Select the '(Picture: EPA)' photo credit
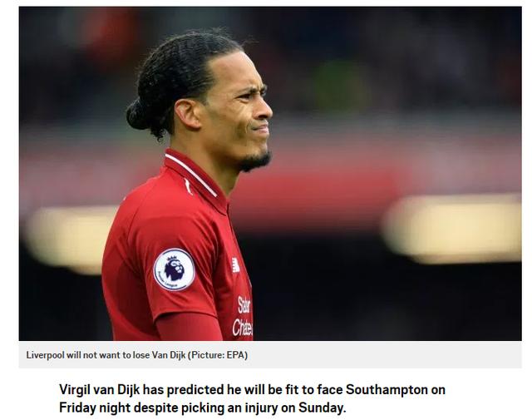The width and height of the screenshot is (532, 420). click(x=218, y=355)
